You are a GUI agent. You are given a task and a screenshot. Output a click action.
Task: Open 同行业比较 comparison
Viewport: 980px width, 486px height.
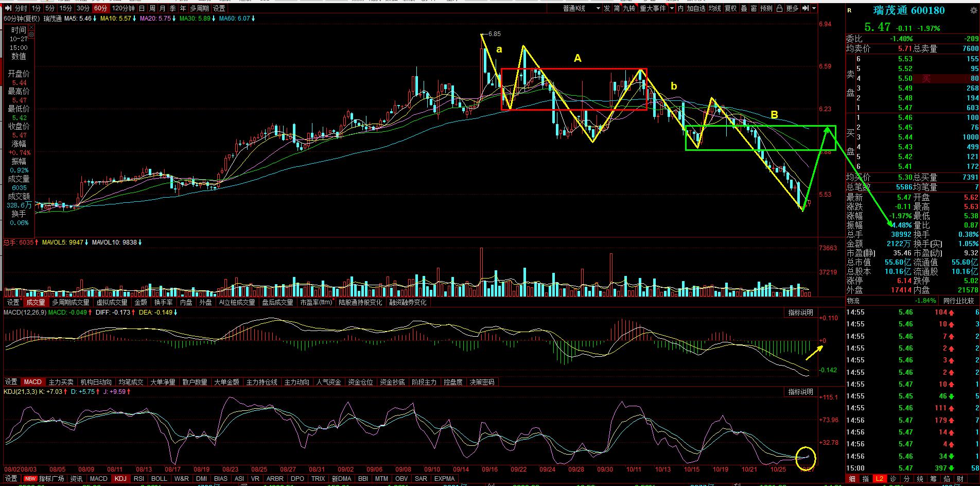(958, 301)
